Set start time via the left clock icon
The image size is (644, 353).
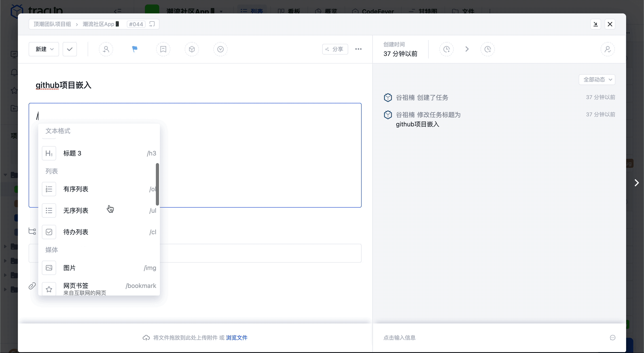point(447,49)
